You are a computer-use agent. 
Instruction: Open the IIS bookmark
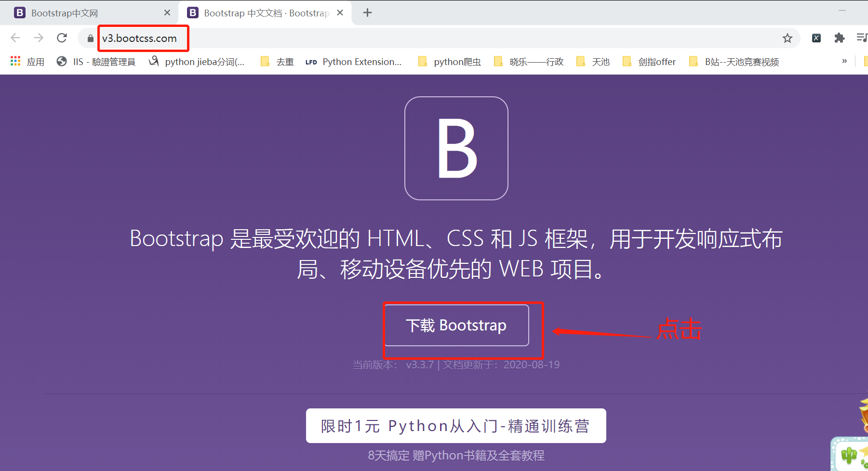point(96,62)
